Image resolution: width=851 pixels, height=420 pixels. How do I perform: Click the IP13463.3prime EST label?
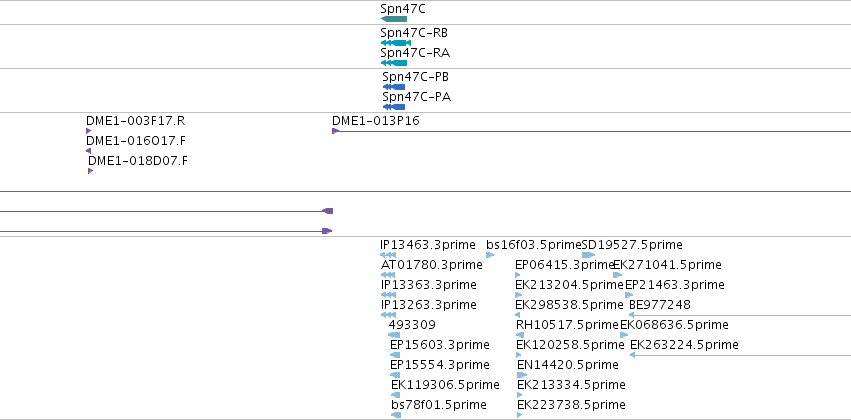428,245
